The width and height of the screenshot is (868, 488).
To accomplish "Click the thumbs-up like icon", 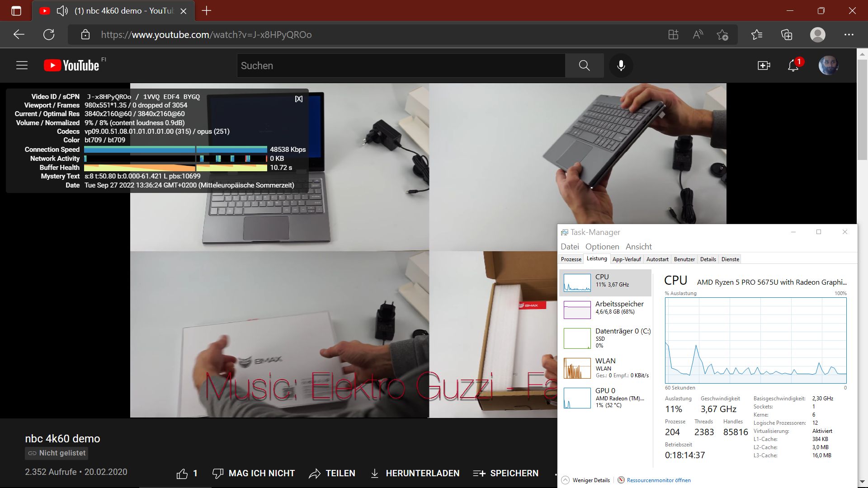I will click(x=182, y=473).
